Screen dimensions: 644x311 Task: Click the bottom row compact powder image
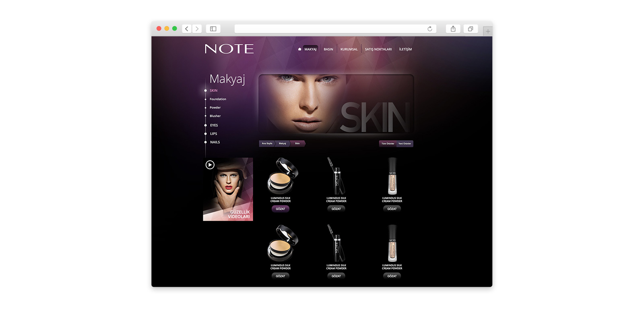coord(282,243)
